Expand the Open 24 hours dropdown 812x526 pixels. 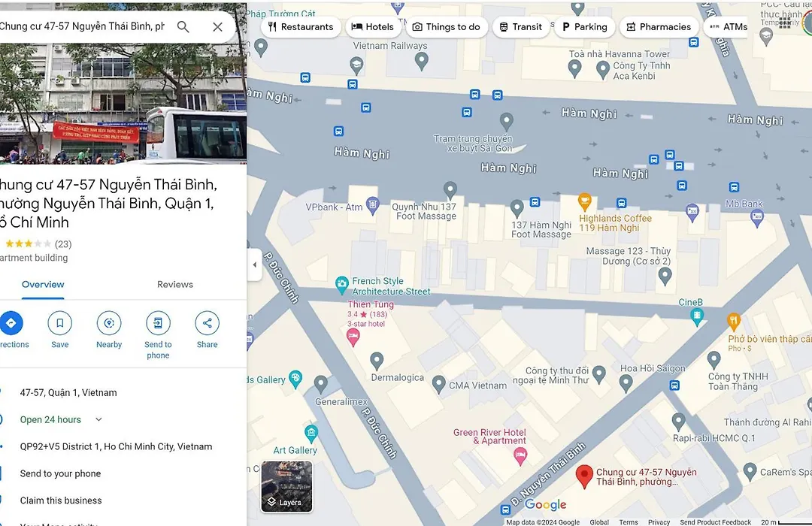tap(98, 419)
